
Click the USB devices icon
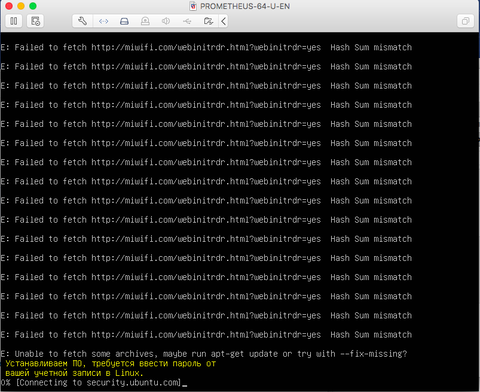coord(187,21)
